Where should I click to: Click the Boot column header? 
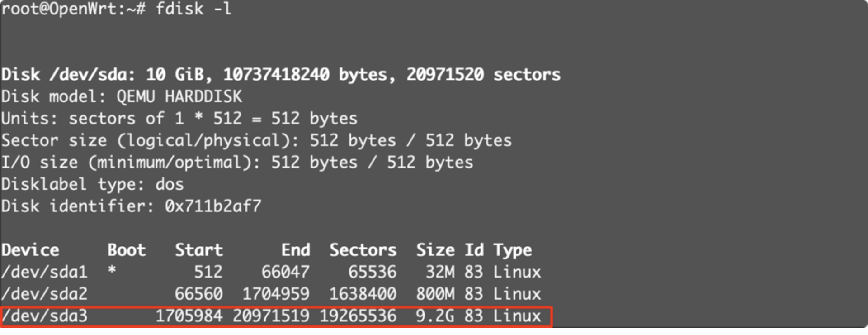(x=127, y=250)
